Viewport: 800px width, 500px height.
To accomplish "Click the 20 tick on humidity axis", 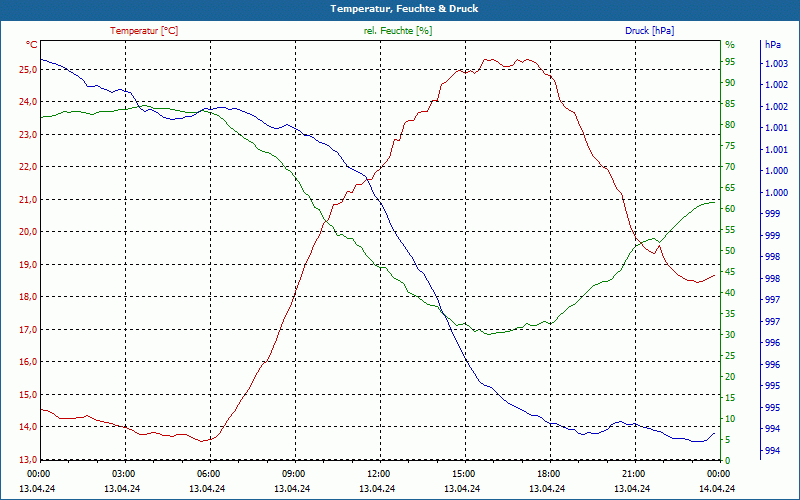I will point(730,377).
